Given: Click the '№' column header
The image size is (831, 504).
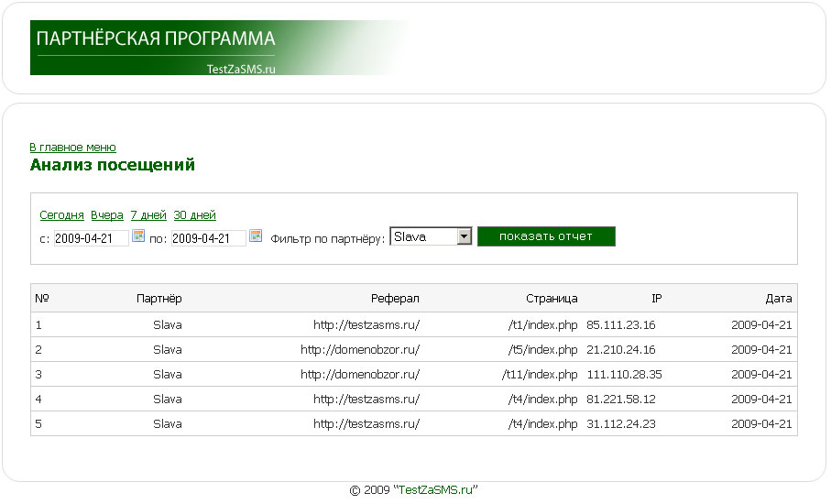Looking at the screenshot, I should tap(42, 299).
